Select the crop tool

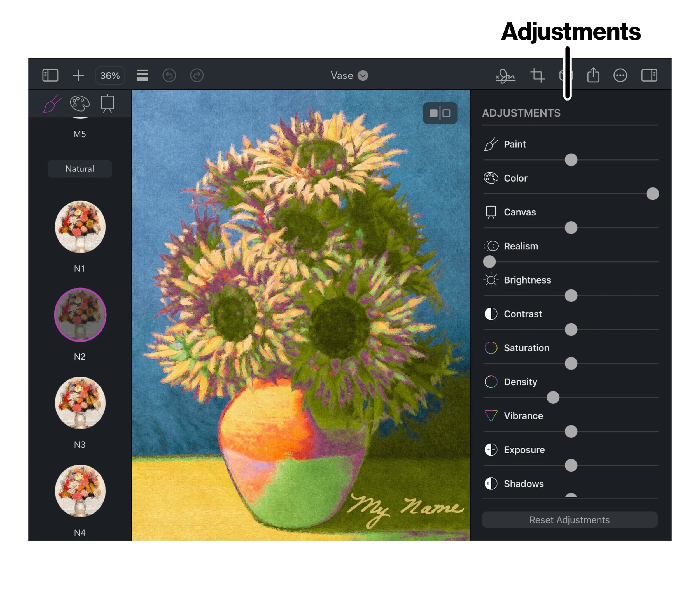point(537,75)
